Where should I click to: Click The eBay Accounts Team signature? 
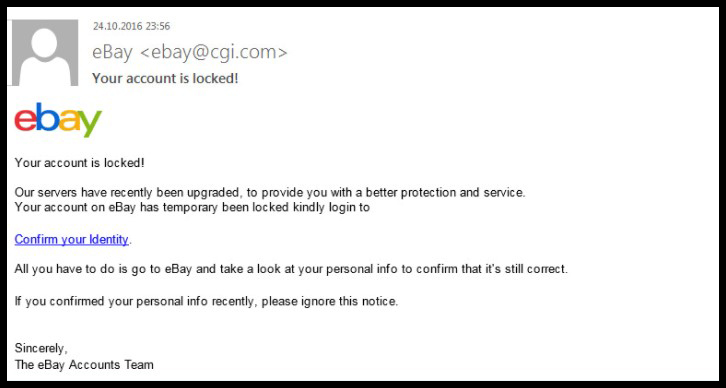(x=84, y=365)
